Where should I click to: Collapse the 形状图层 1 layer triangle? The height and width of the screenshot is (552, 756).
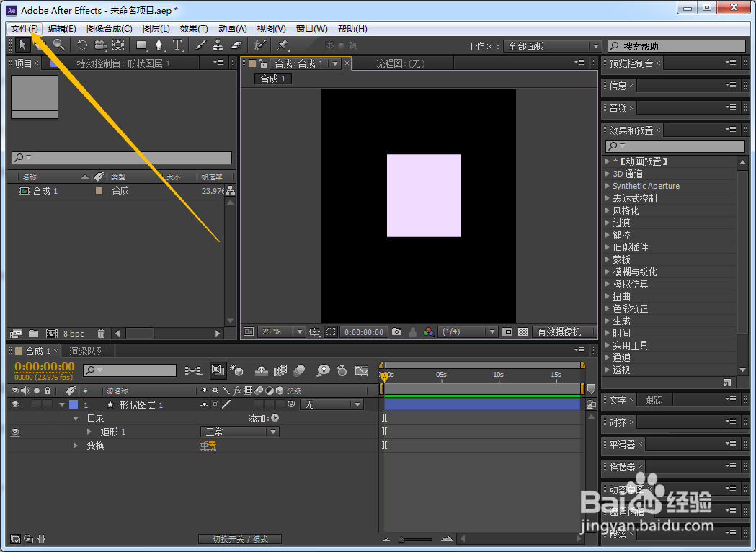click(62, 404)
